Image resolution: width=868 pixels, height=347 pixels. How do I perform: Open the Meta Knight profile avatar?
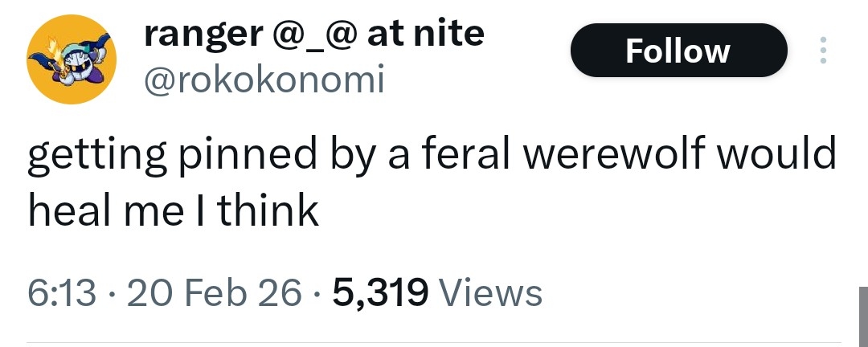[x=72, y=58]
